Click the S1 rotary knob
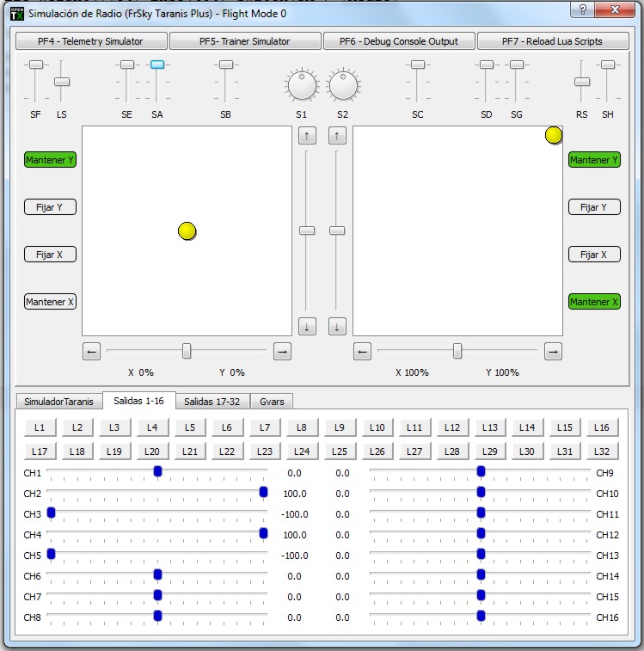 tap(301, 84)
